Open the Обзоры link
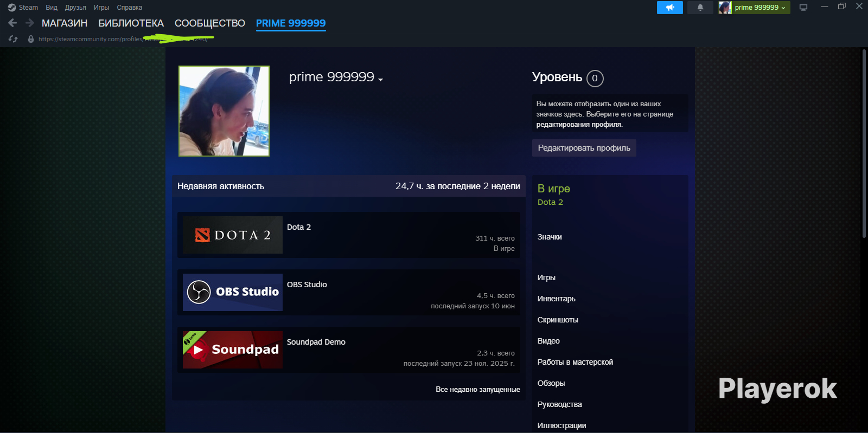Image resolution: width=868 pixels, height=433 pixels. coord(551,383)
